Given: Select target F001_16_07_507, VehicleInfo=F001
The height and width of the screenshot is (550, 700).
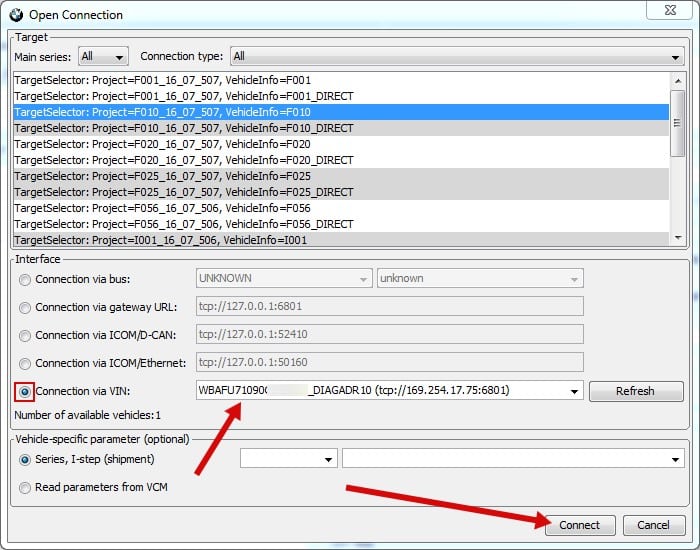Looking at the screenshot, I should pos(341,80).
